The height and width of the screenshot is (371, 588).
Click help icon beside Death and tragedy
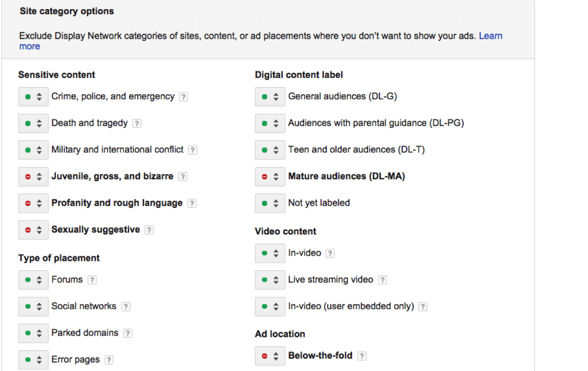pyautogui.click(x=136, y=123)
